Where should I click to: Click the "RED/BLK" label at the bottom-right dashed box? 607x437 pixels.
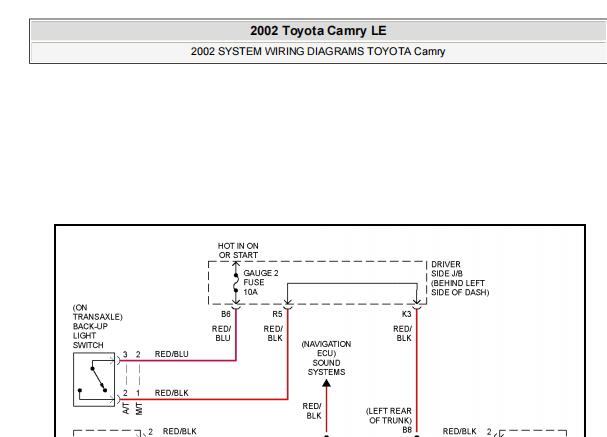pyautogui.click(x=460, y=431)
